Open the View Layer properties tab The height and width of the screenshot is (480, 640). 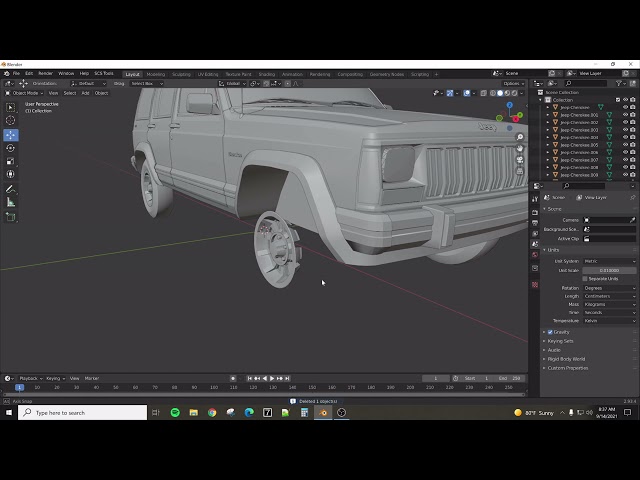tap(535, 233)
